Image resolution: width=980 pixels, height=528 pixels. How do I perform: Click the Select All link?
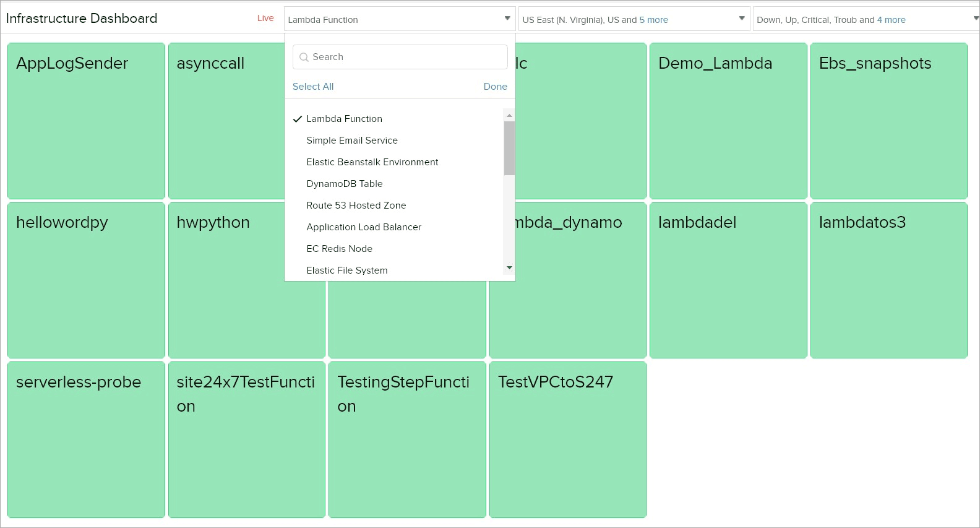click(312, 87)
